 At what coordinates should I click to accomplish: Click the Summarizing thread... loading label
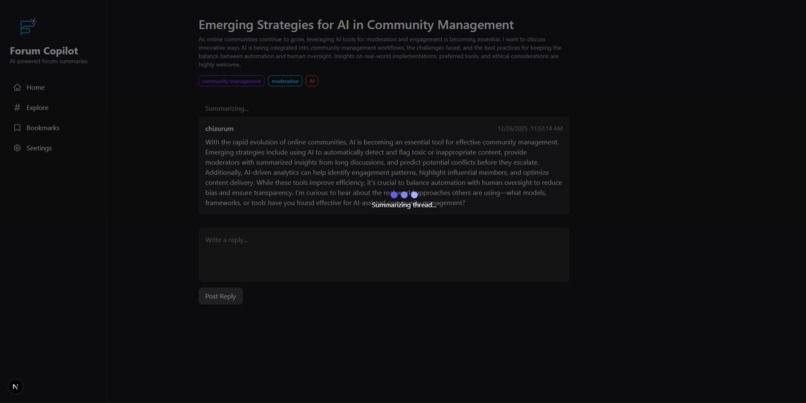pyautogui.click(x=404, y=205)
